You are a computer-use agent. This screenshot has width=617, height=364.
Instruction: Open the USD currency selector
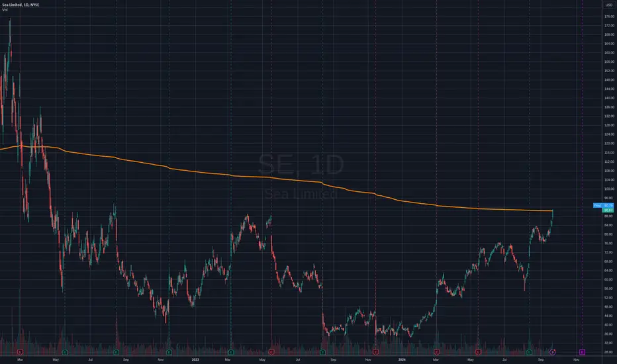[x=609, y=5]
